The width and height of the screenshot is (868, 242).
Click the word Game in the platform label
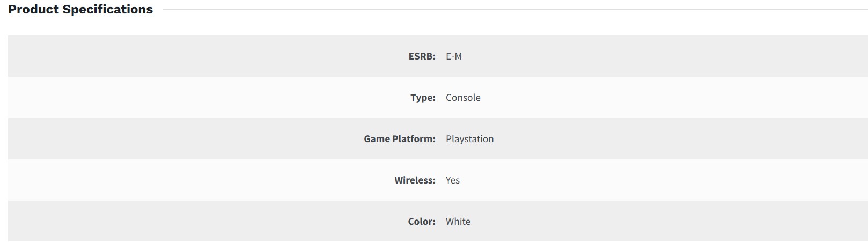[377, 139]
